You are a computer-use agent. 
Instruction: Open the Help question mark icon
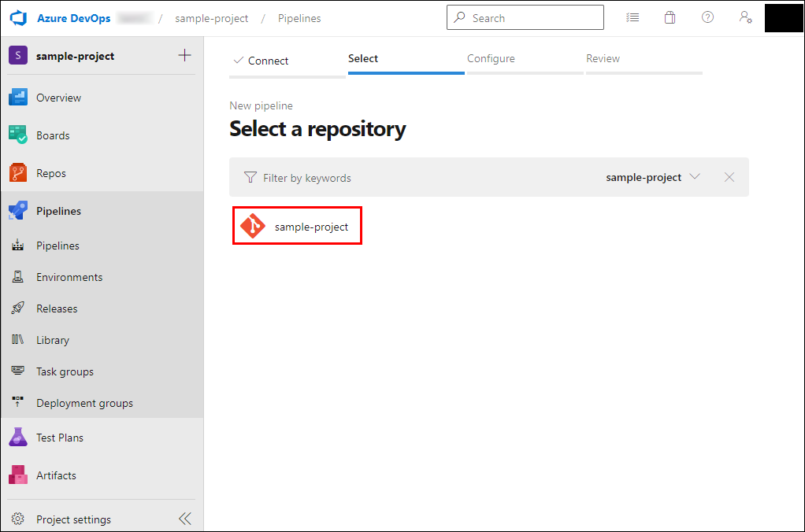tap(707, 17)
